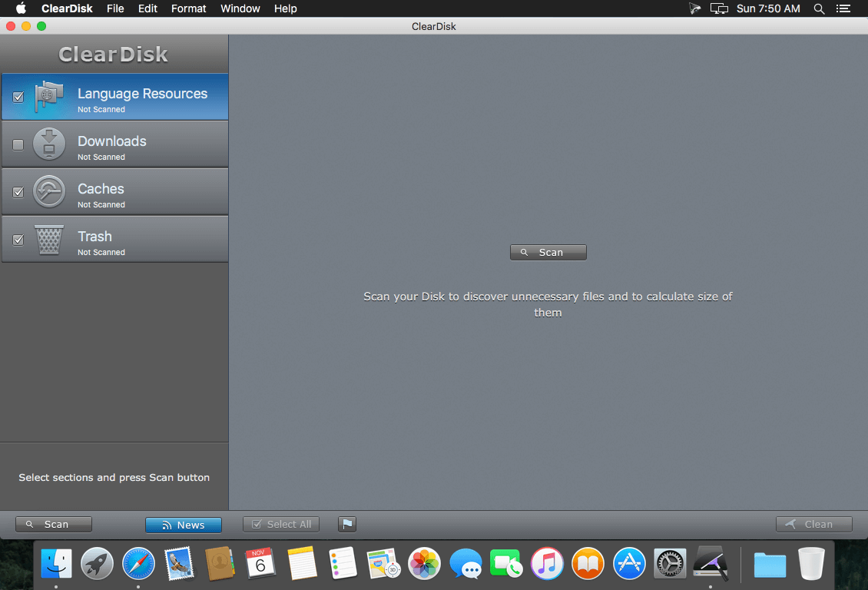Image resolution: width=868 pixels, height=590 pixels.
Task: Click the Language Resources flags icon
Action: [x=49, y=97]
